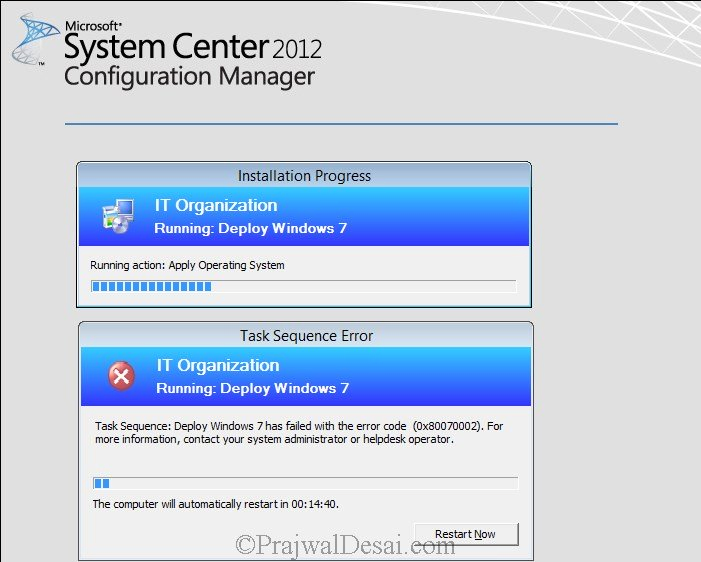Click the red error X icon
This screenshot has height=562, width=701.
click(x=121, y=376)
